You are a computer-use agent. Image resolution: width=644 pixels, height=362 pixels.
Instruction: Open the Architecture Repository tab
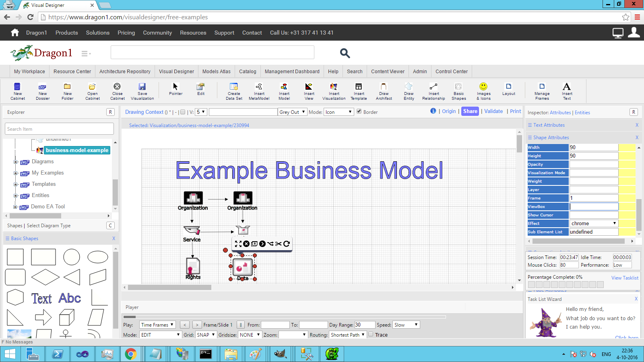pyautogui.click(x=125, y=71)
